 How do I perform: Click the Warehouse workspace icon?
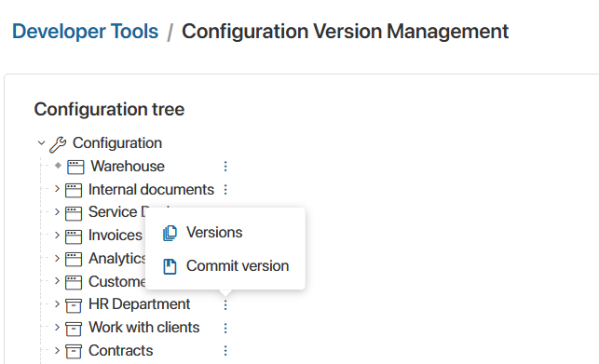(75, 167)
